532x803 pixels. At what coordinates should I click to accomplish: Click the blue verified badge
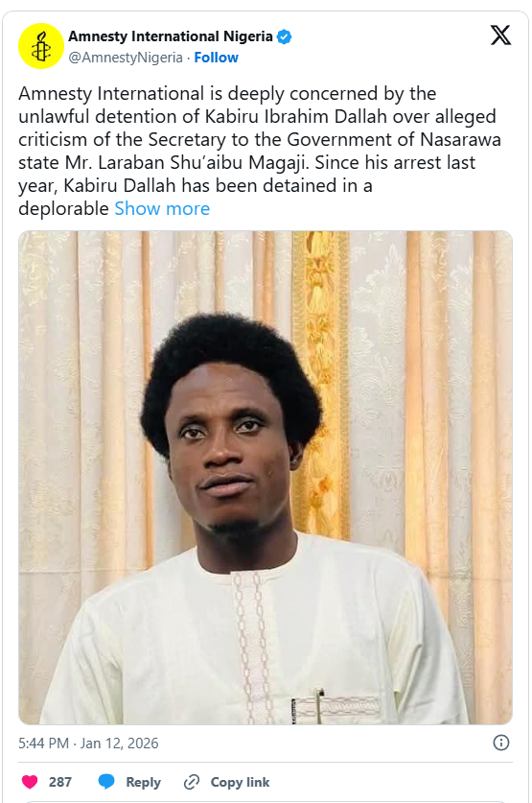point(285,36)
